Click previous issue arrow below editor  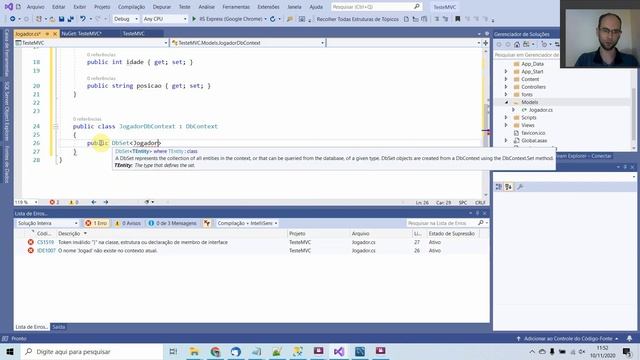94,202
